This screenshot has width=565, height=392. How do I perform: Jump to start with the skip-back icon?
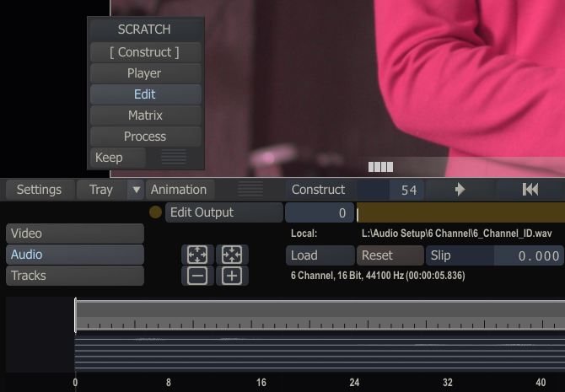pyautogui.click(x=530, y=190)
